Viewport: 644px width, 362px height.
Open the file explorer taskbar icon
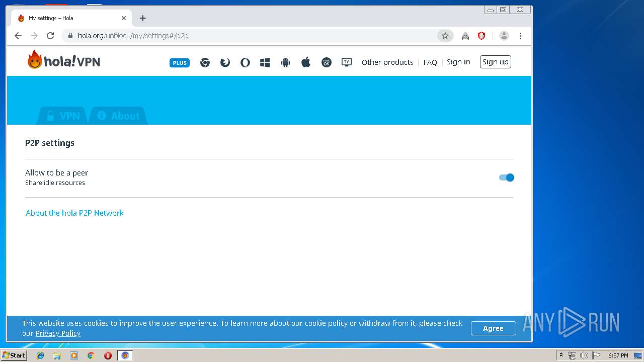click(57, 355)
